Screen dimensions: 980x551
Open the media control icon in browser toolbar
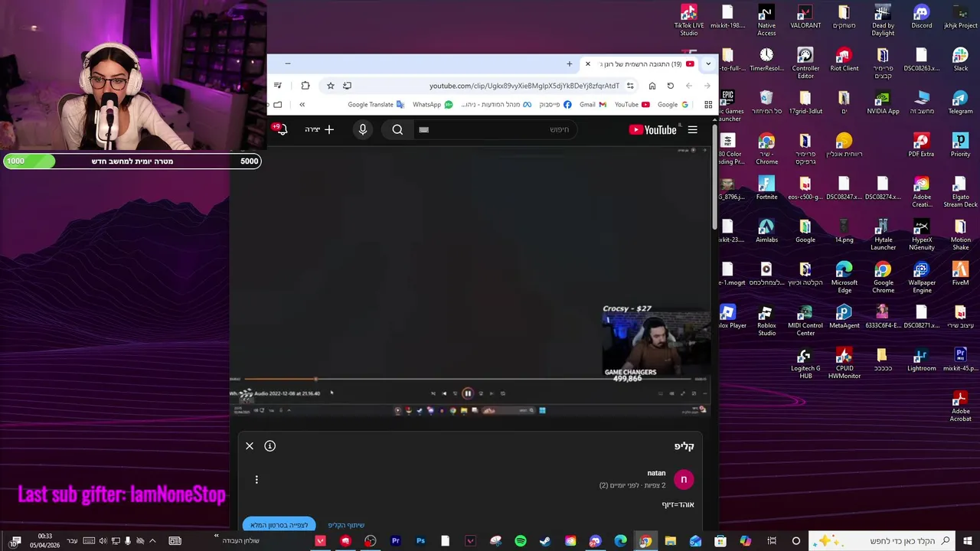278,86
